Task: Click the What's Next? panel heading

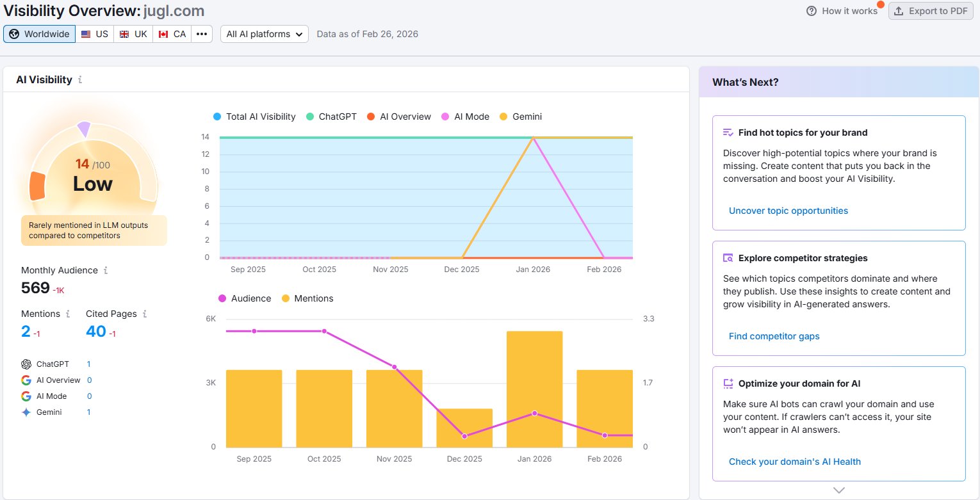Action: (746, 82)
